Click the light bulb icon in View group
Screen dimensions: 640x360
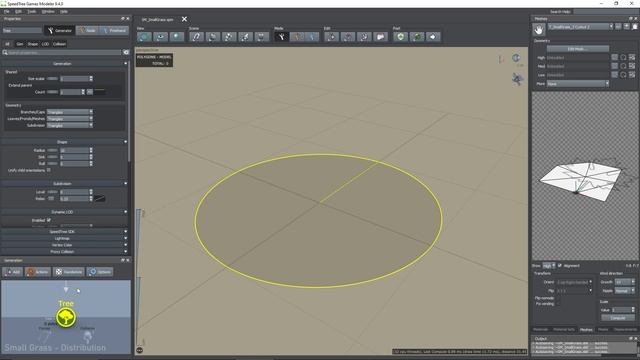[x=177, y=37]
